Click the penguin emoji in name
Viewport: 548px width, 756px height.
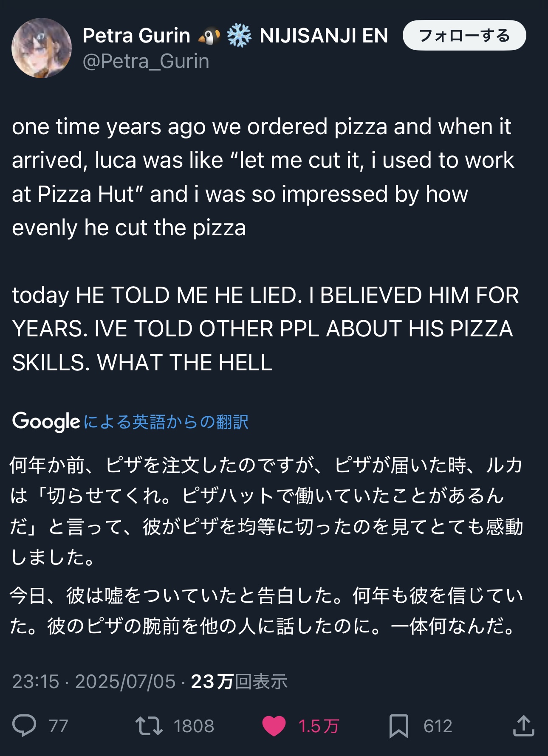click(209, 36)
